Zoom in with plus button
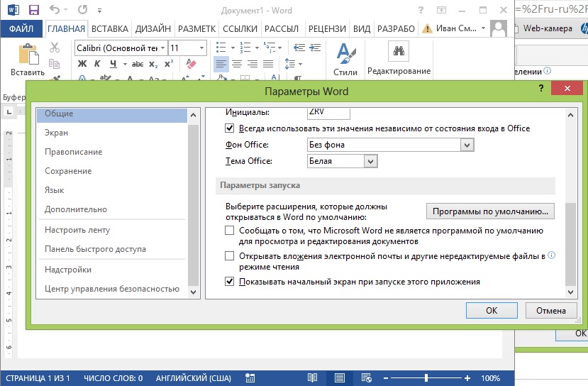 pyautogui.click(x=467, y=377)
